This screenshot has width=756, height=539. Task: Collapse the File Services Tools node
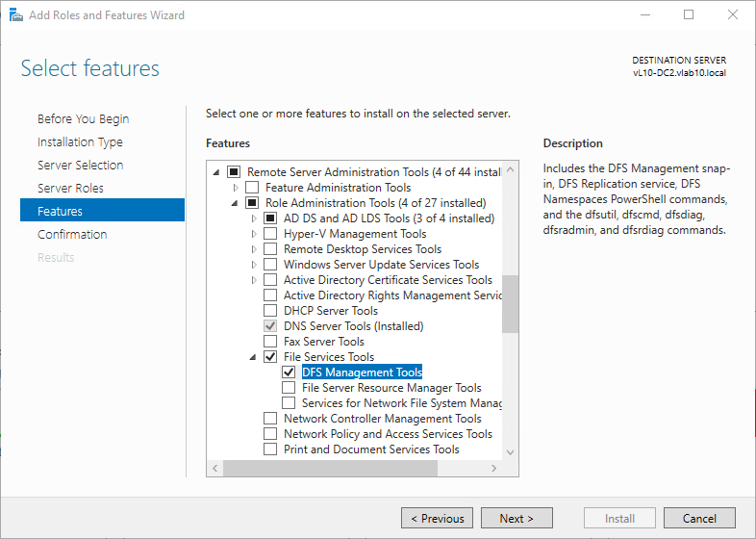coord(254,357)
